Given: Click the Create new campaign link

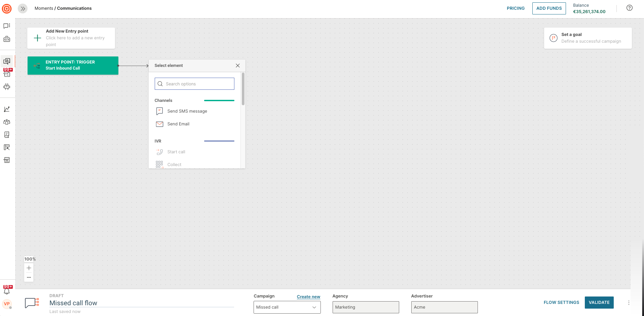Looking at the screenshot, I should [x=308, y=297].
